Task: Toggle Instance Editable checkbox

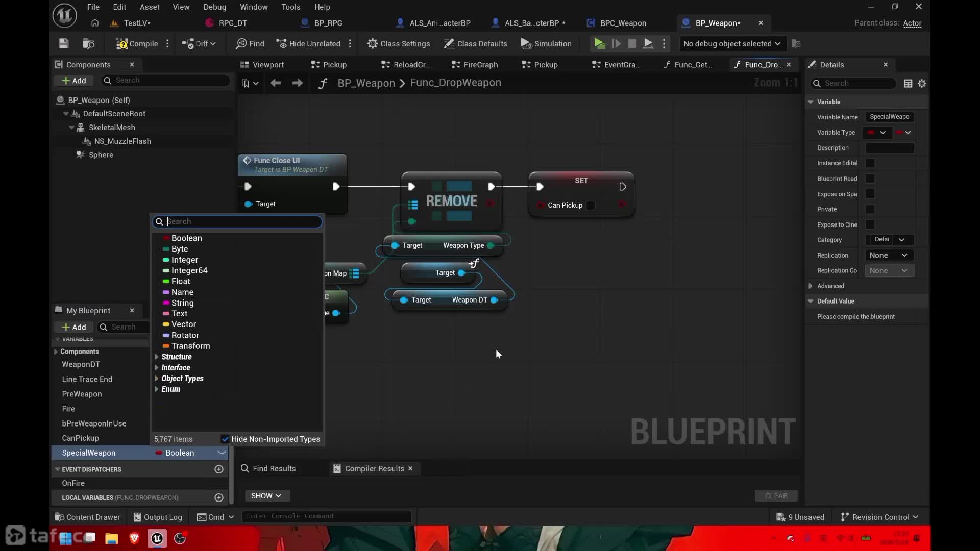Action: (870, 163)
